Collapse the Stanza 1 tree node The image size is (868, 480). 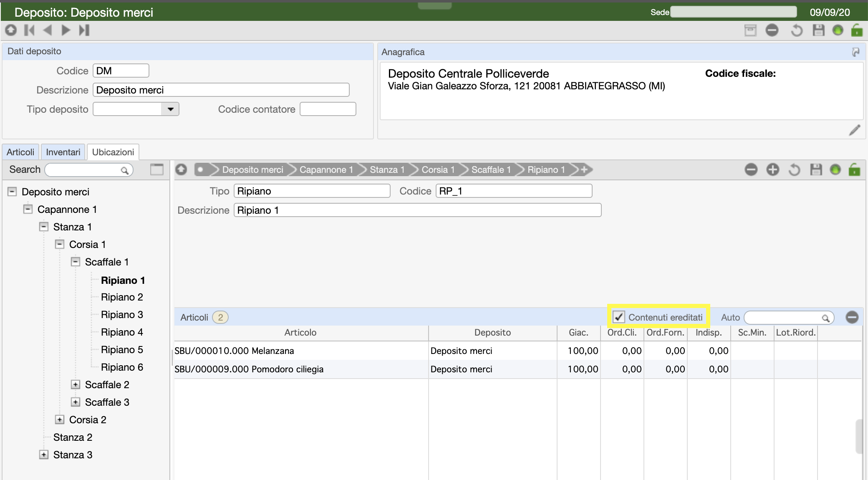(x=44, y=227)
